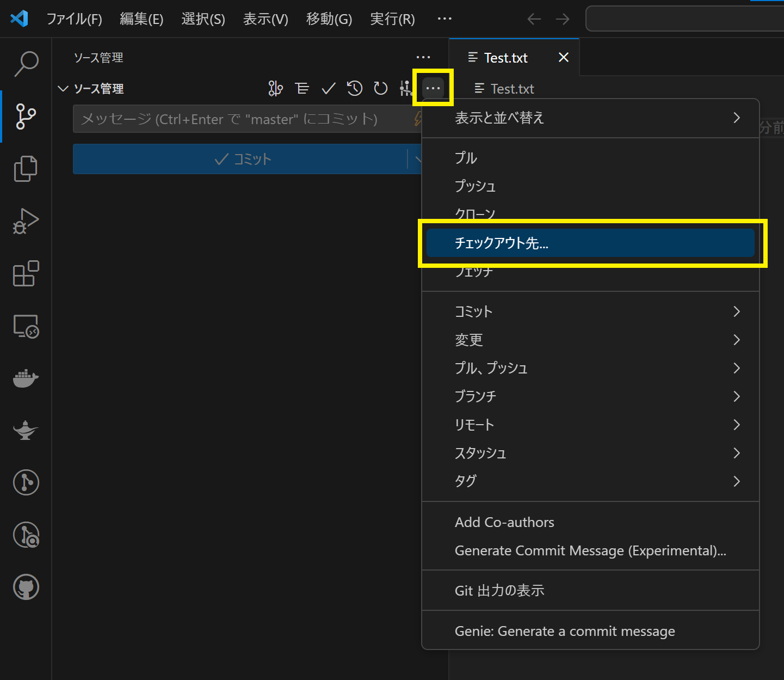Screen dimensions: 784x680
Task: Open the GitLens inspect icon with magnifier
Action: click(26, 535)
